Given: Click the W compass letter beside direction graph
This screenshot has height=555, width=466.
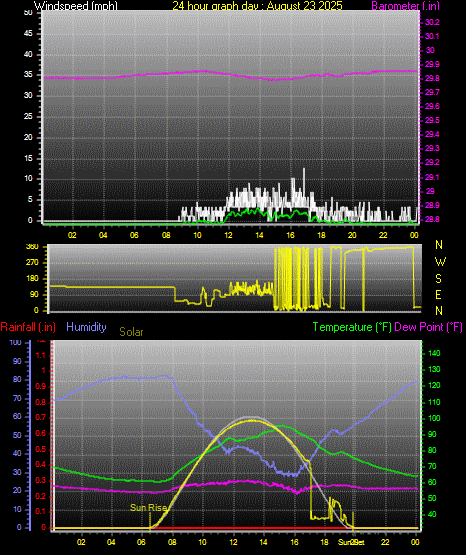Looking at the screenshot, I should coord(440,262).
